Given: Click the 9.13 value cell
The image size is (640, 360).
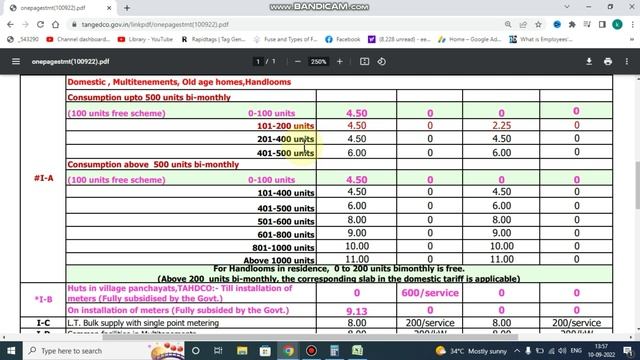Looking at the screenshot, I should 356,311.
